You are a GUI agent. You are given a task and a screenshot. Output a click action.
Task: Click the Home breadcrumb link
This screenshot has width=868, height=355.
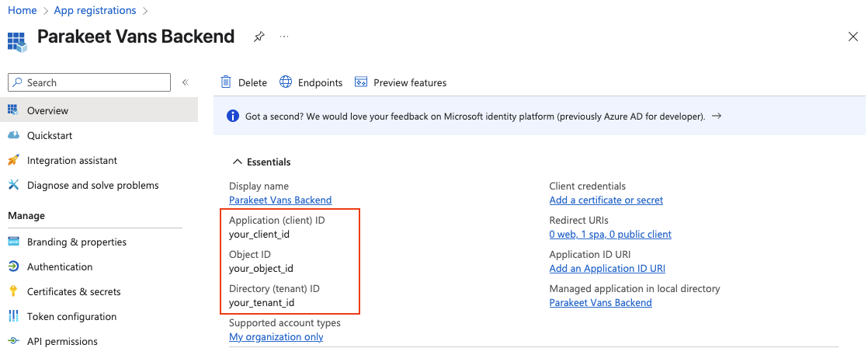point(23,11)
